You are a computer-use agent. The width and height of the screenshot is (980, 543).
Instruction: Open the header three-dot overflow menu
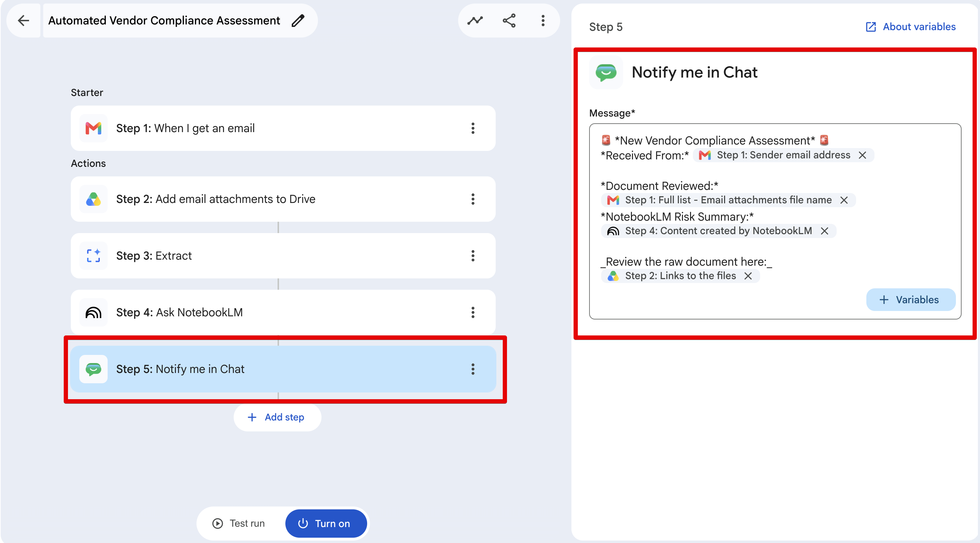point(543,21)
